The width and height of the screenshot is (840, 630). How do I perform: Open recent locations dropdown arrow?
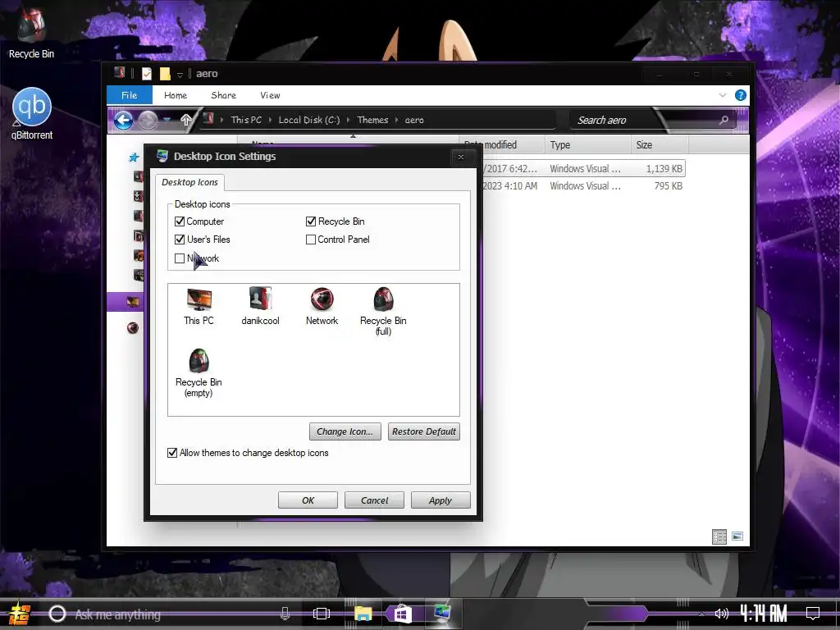(x=167, y=120)
